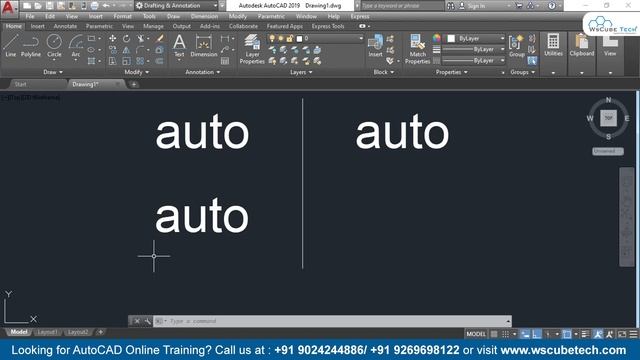This screenshot has width=640, height=360.
Task: Open the Utilities panel
Action: pyautogui.click(x=553, y=45)
